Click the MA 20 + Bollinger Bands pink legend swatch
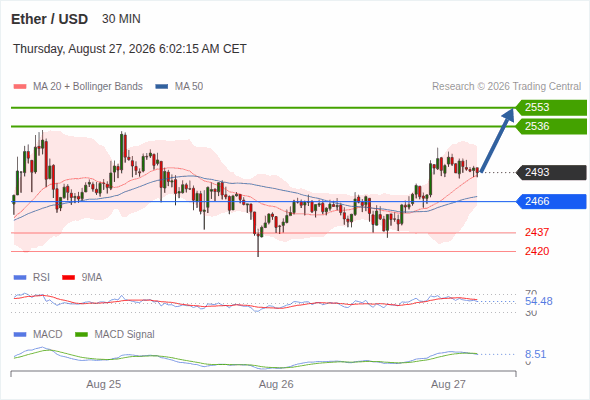Viewport: 590px width, 400px height. click(x=20, y=87)
